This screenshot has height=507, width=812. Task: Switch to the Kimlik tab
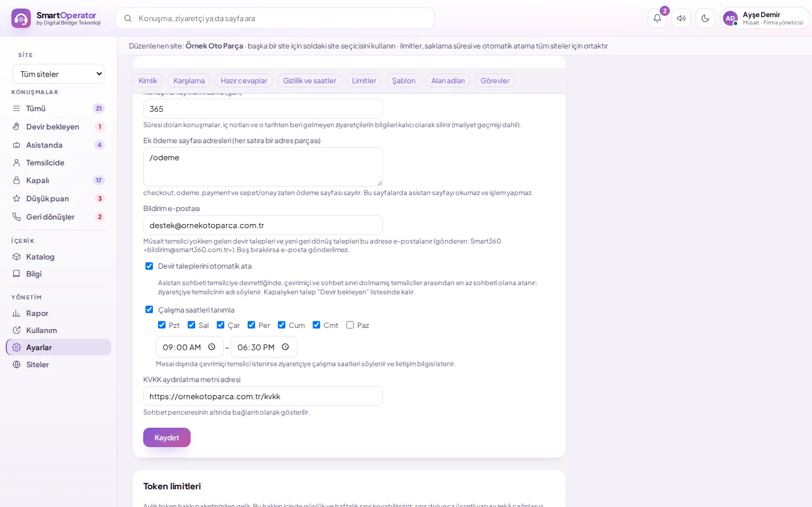tap(148, 81)
